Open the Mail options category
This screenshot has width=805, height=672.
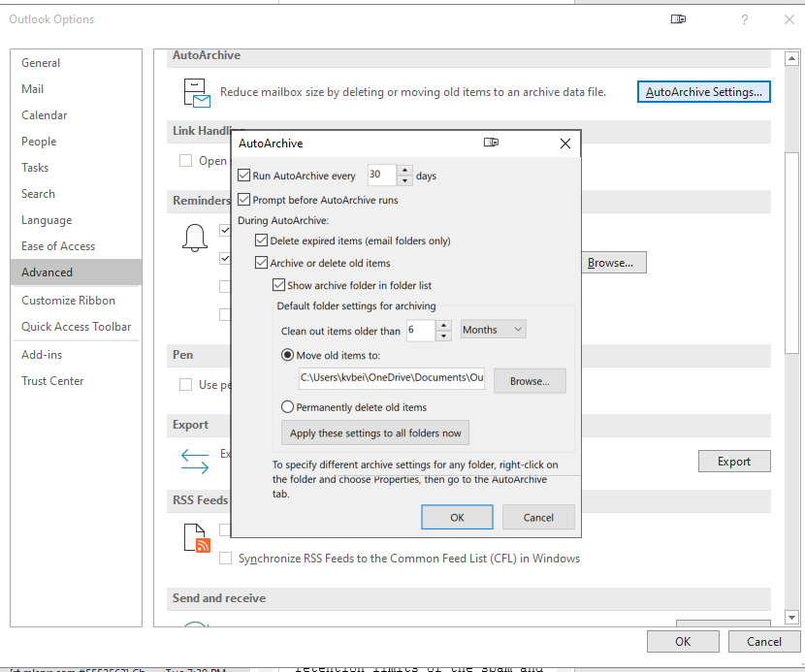click(76, 89)
